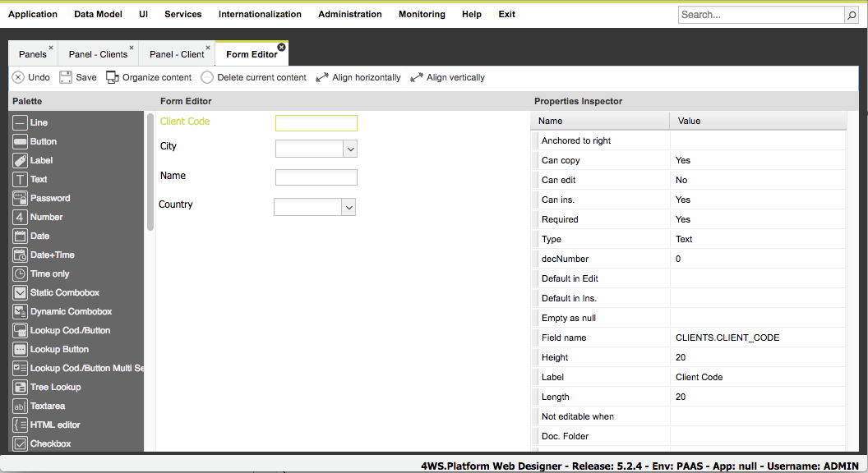868x473 pixels.
Task: Open the Internationalization menu
Action: click(x=260, y=15)
